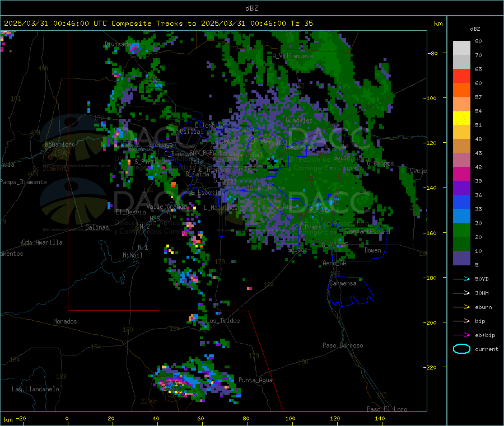Click the 100 km horizontal axis tick
This screenshot has height=426, width=504.
pyautogui.click(x=290, y=419)
